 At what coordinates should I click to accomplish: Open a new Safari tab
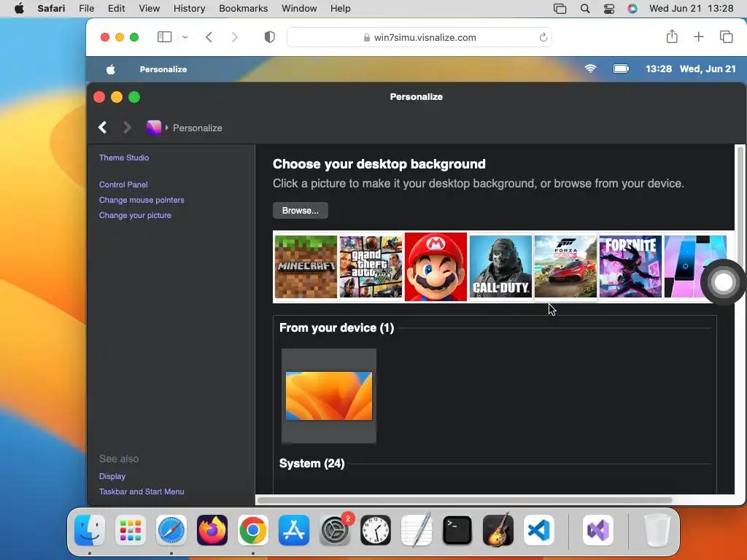(698, 36)
